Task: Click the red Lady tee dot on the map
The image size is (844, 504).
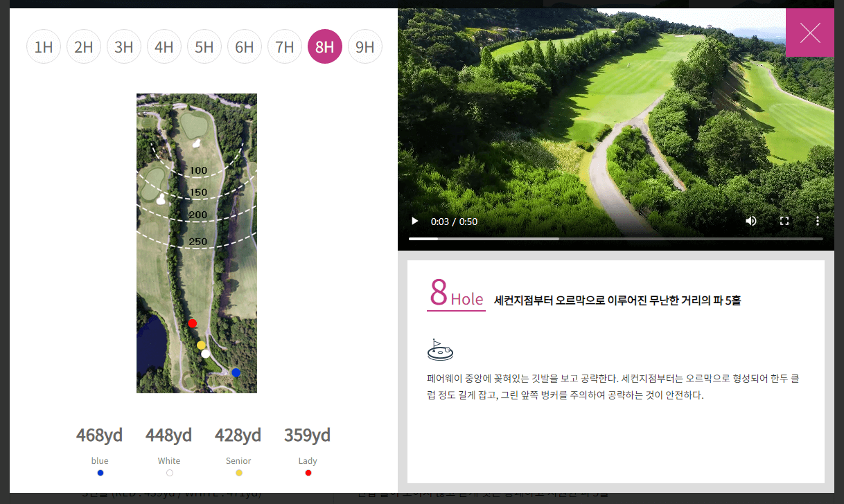Action: (x=193, y=323)
